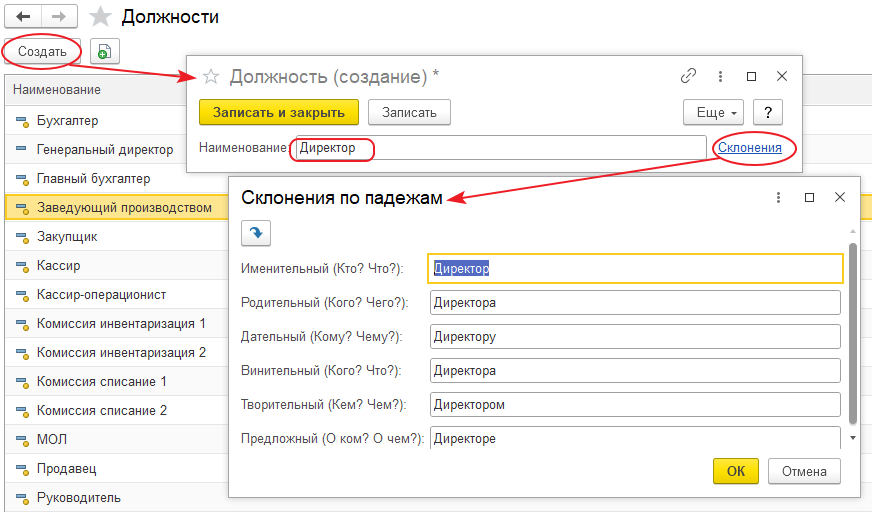Open the Склонения link
The image size is (872, 512).
click(750, 148)
